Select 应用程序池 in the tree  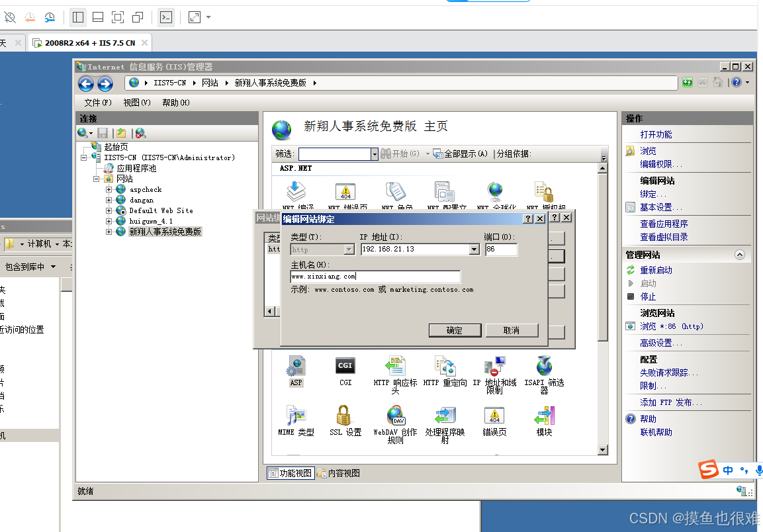136,169
